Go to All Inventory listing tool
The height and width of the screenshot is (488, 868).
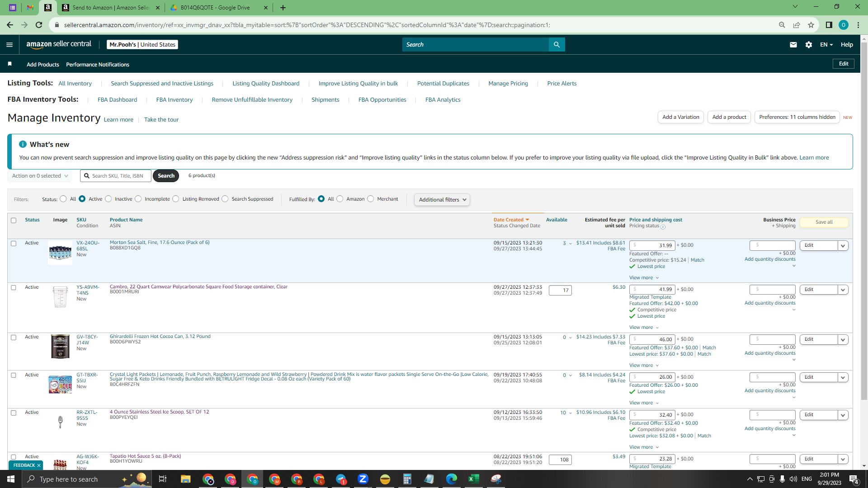point(75,84)
